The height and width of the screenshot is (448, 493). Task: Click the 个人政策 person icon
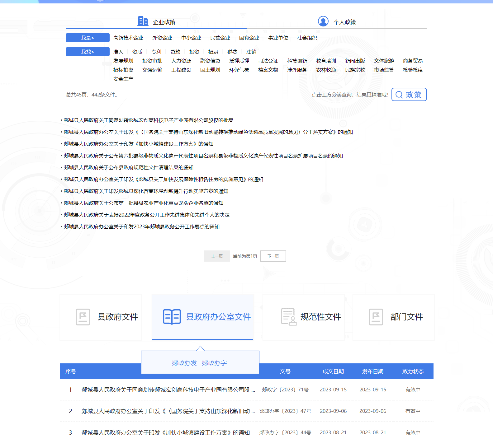pos(323,21)
